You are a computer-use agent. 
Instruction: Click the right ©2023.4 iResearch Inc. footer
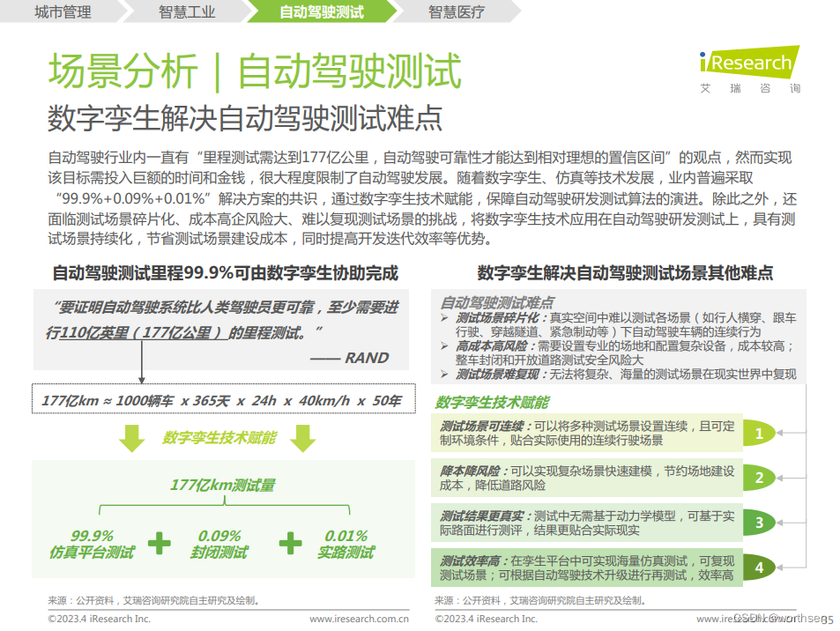point(486,620)
